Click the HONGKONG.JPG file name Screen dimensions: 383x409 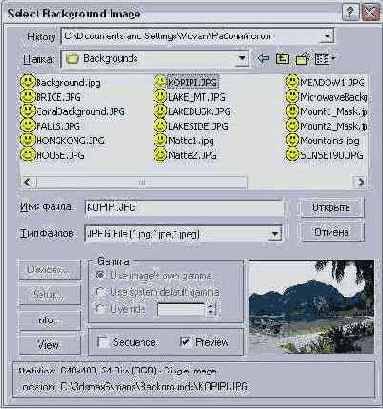(x=70, y=140)
